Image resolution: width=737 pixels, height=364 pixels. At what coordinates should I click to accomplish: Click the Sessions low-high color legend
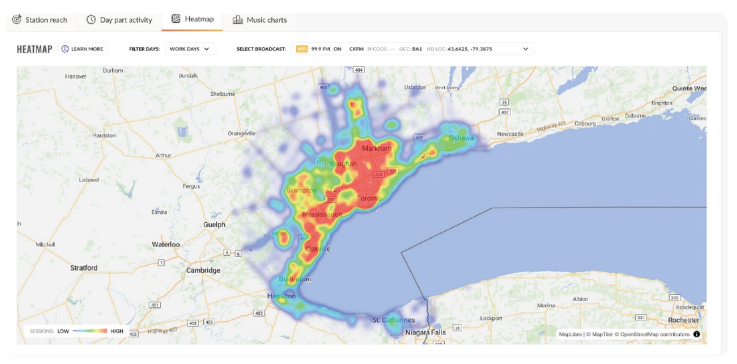point(77,331)
